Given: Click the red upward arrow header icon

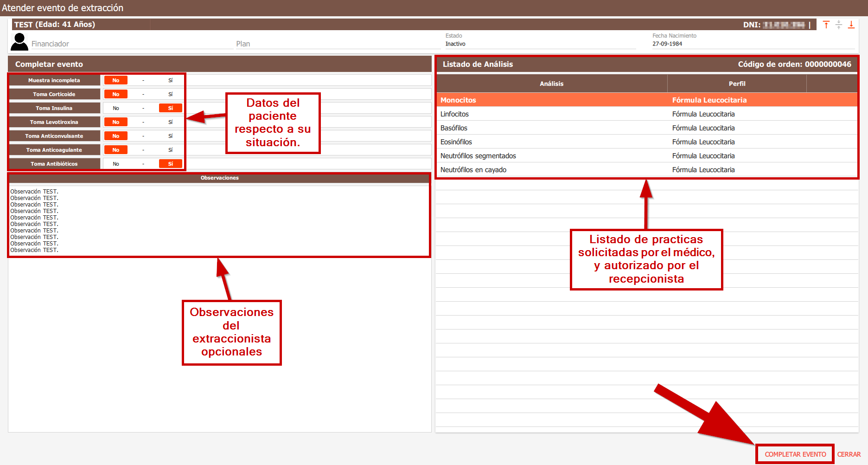Looking at the screenshot, I should [826, 25].
